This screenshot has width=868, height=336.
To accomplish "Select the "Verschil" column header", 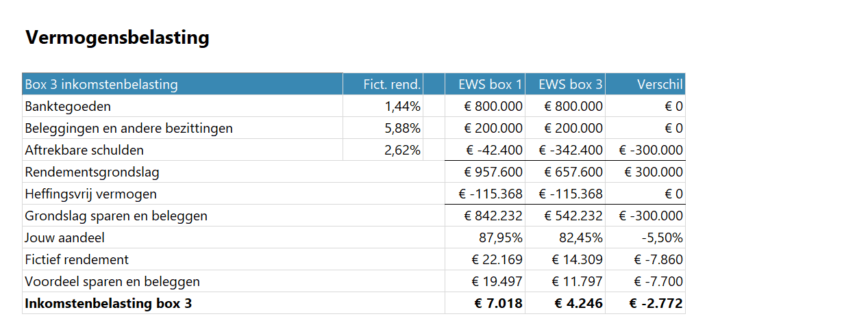I will pos(659,85).
